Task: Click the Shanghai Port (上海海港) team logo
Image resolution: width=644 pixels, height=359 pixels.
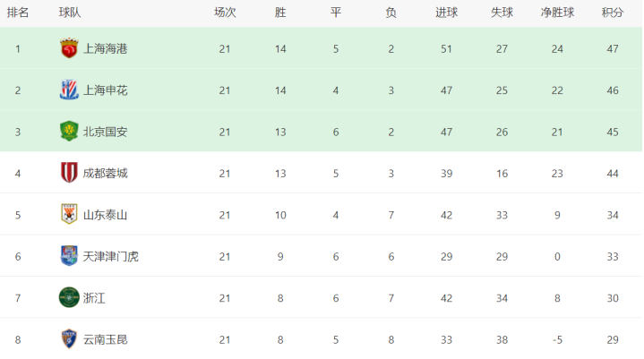Action: [69, 48]
